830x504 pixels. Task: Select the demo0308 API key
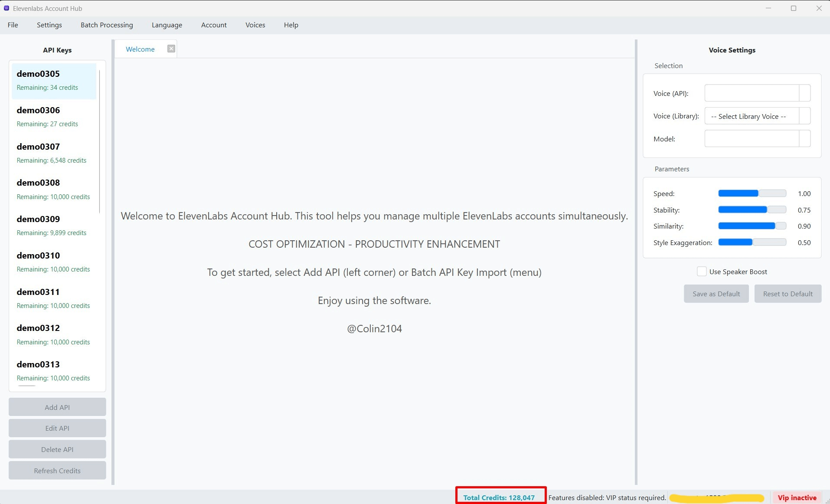(x=54, y=190)
